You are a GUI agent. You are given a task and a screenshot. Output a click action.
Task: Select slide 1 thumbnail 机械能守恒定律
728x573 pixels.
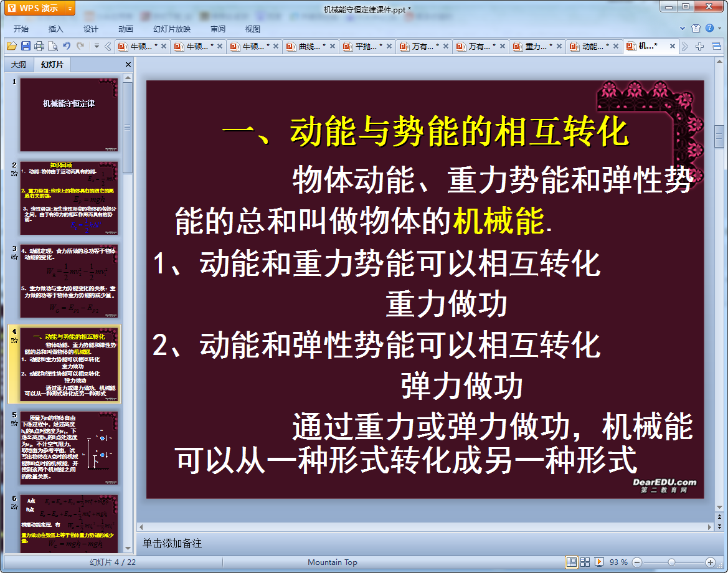[x=69, y=115]
